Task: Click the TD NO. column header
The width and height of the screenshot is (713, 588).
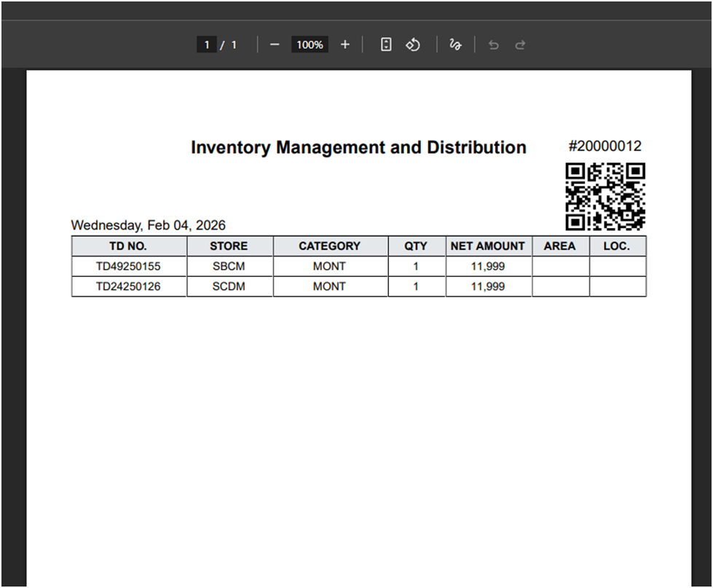Action: pos(128,246)
